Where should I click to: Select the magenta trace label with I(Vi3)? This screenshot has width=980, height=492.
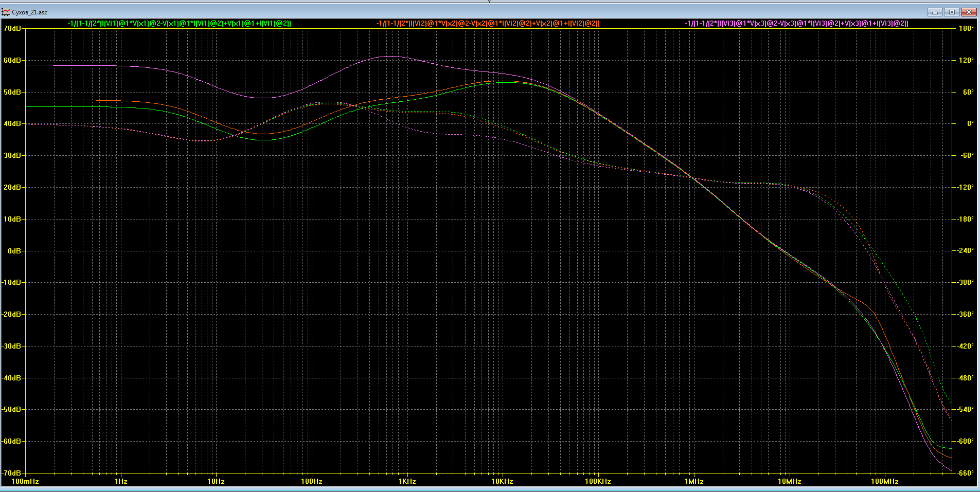click(797, 23)
